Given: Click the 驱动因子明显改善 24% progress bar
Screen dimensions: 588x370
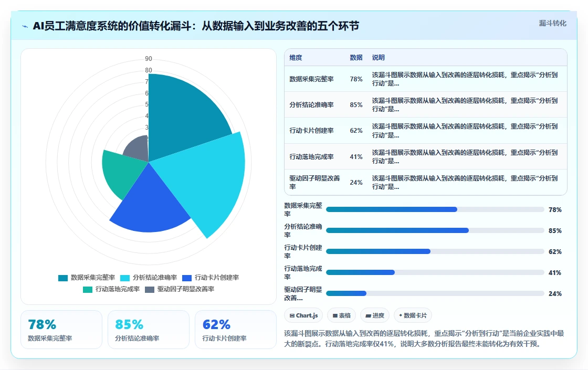Looking at the screenshot, I should point(435,293).
